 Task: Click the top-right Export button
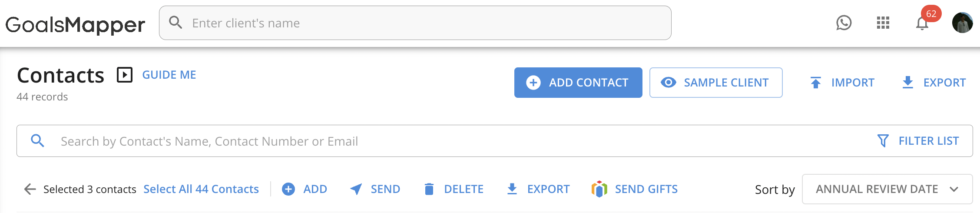[934, 83]
